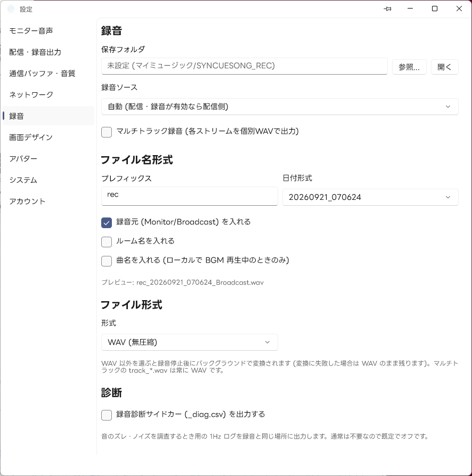Click 開く to open save folder
472x476 pixels.
coord(444,67)
